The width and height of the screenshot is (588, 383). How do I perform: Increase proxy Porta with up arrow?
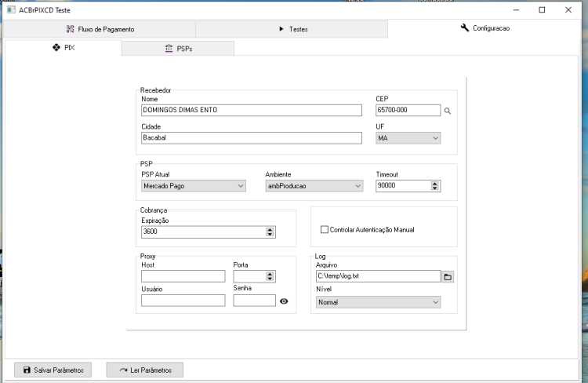[270, 274]
